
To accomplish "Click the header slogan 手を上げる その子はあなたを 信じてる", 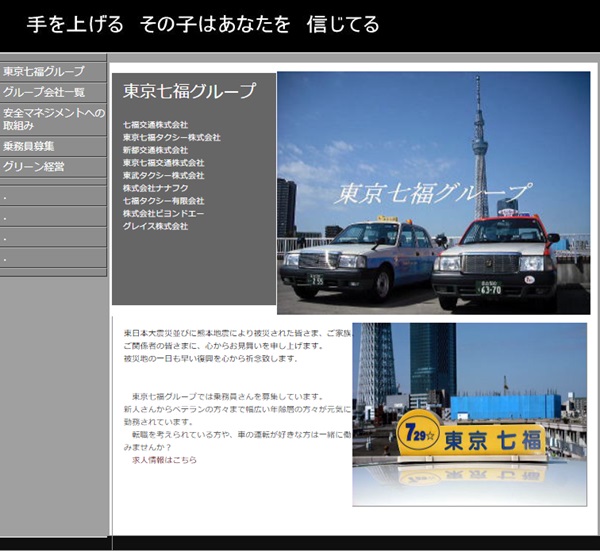I will (x=203, y=24).
